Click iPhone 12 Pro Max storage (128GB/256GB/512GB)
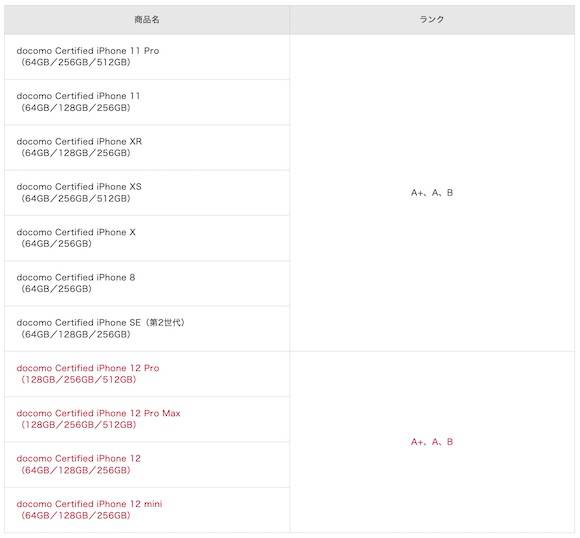 coord(77,425)
